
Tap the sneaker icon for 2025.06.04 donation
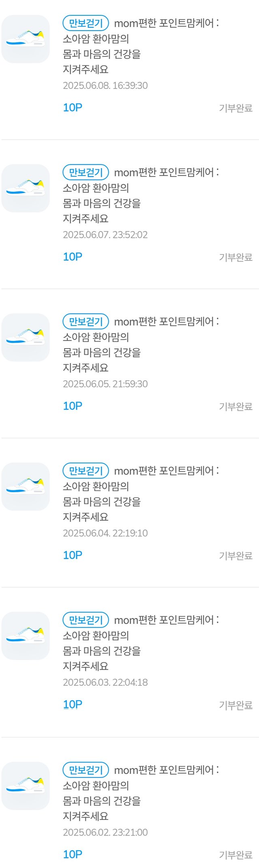pos(25,486)
